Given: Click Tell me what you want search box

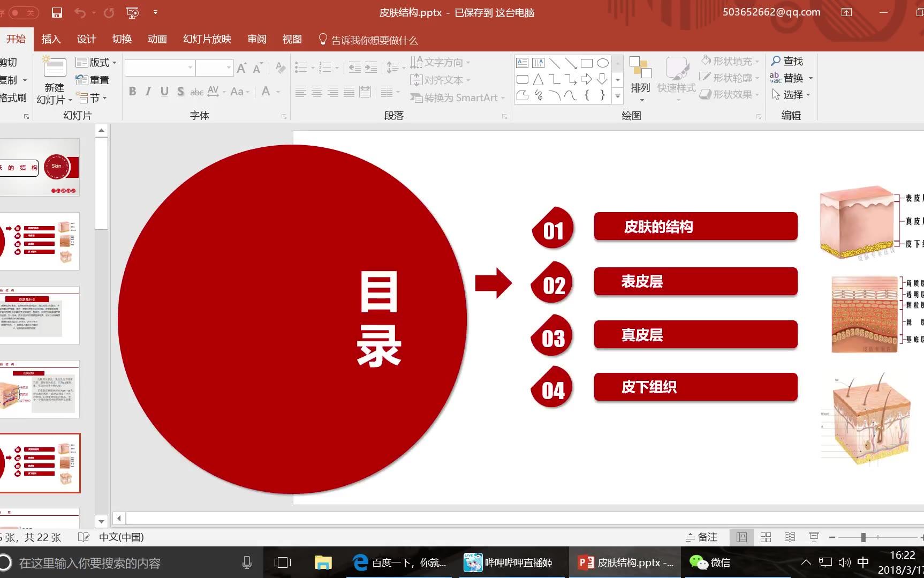Looking at the screenshot, I should (368, 40).
